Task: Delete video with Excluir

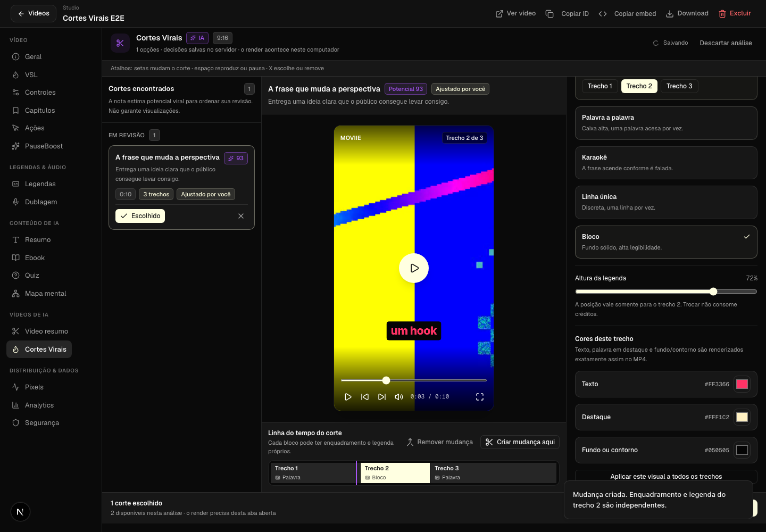Action: pyautogui.click(x=735, y=13)
